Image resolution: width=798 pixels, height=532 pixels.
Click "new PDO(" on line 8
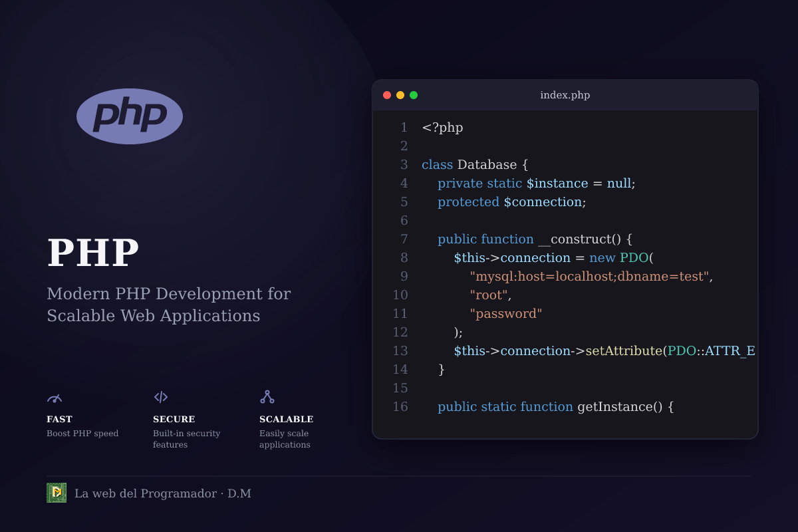coord(622,258)
